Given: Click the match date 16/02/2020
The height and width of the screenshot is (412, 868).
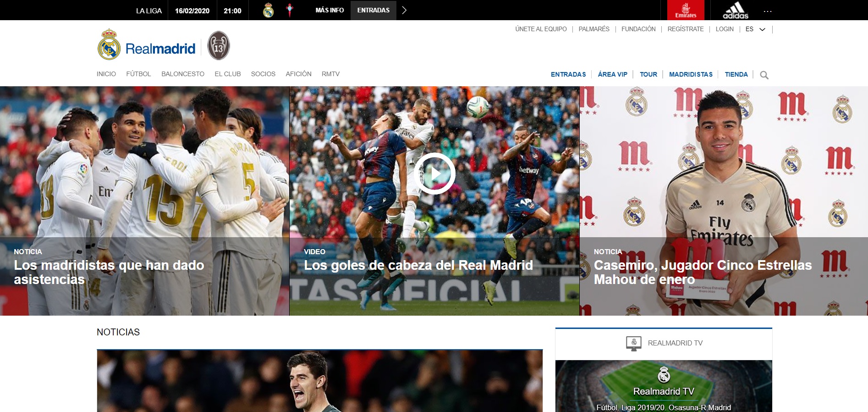Looking at the screenshot, I should (x=192, y=11).
